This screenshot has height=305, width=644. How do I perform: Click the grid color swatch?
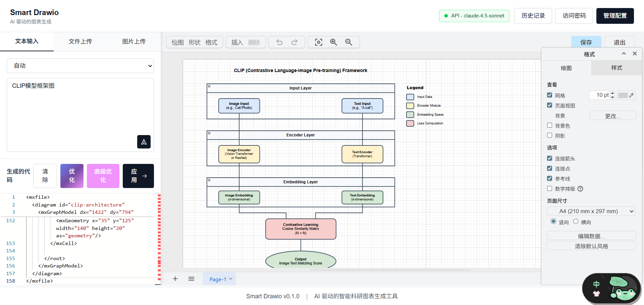623,95
